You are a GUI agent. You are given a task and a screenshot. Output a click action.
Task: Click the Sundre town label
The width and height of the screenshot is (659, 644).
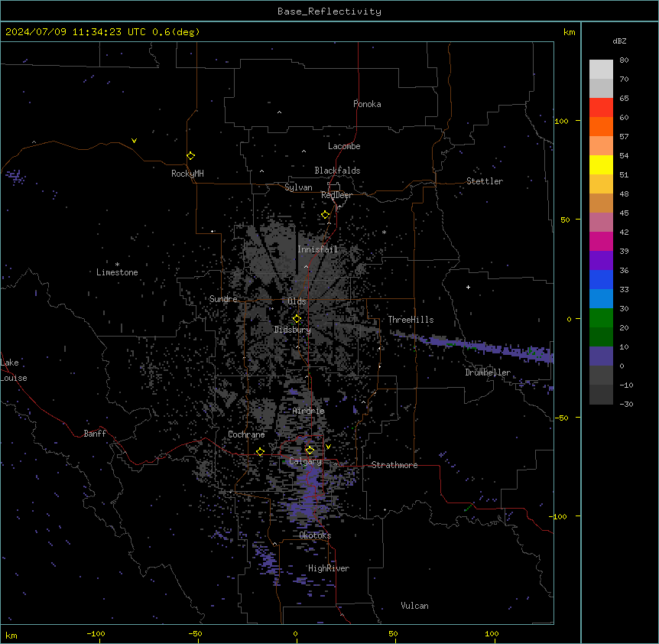coord(223,299)
